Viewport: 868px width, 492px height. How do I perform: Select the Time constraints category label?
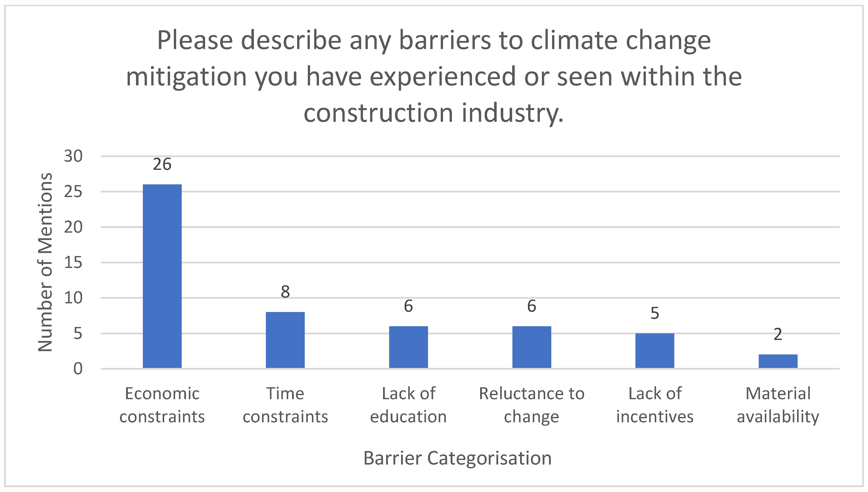click(x=285, y=405)
